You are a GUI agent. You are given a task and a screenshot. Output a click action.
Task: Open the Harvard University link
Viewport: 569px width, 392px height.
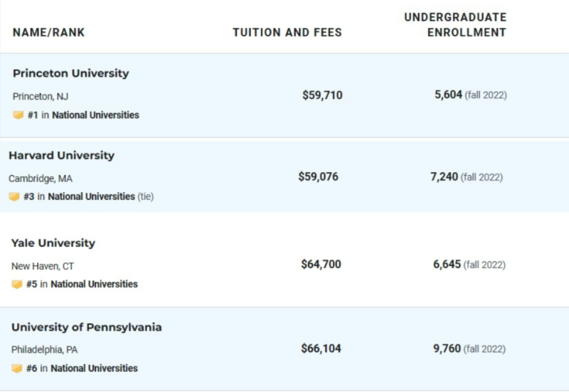click(62, 155)
